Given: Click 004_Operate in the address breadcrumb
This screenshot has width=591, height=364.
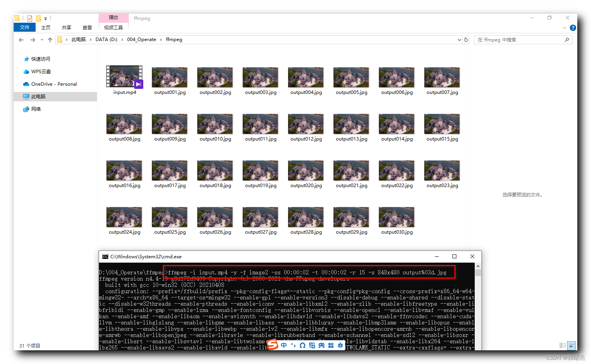Looking at the screenshot, I should pos(142,40).
